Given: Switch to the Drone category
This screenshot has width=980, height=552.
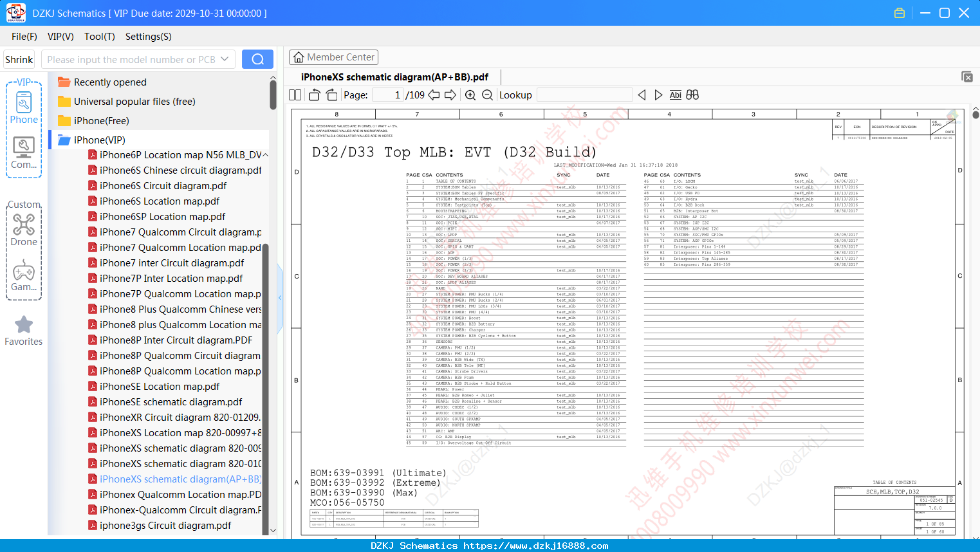Looking at the screenshot, I should coord(24,230).
